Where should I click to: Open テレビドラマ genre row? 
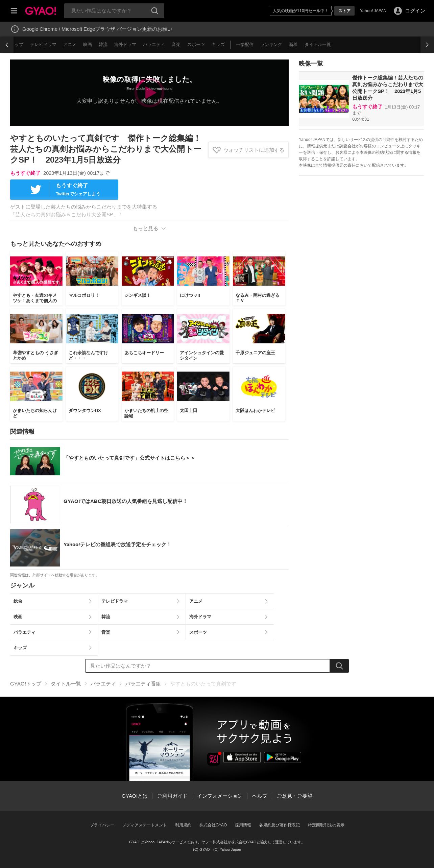point(142,601)
